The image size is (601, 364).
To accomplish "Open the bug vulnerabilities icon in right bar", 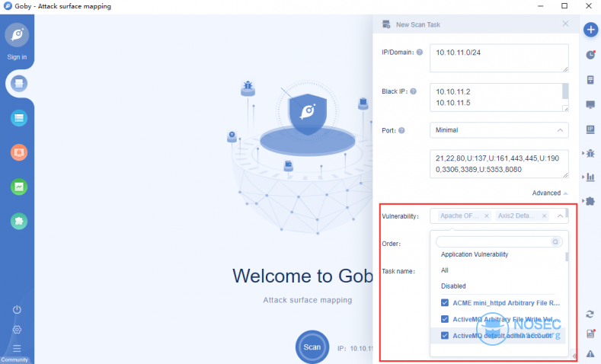I will [x=590, y=153].
